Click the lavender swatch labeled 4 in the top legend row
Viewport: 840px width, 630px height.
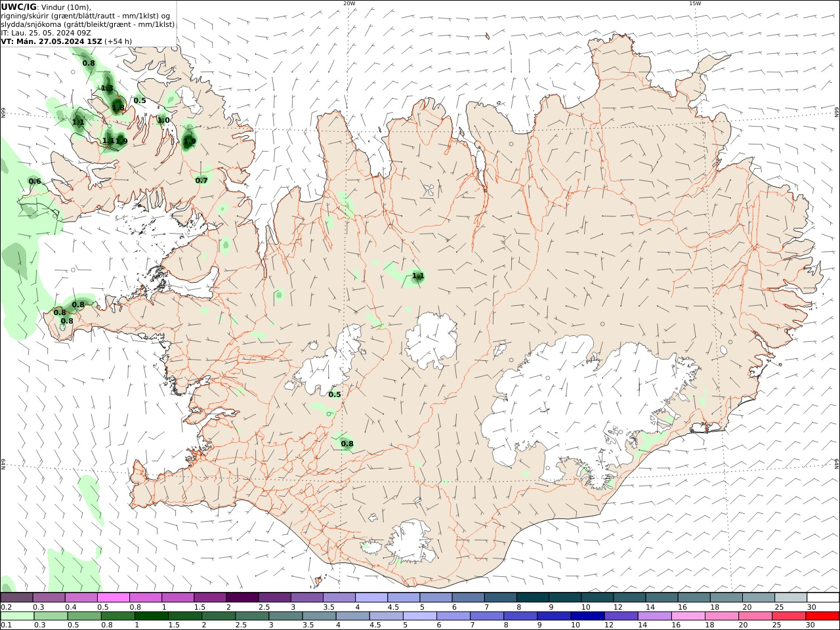[x=371, y=598]
